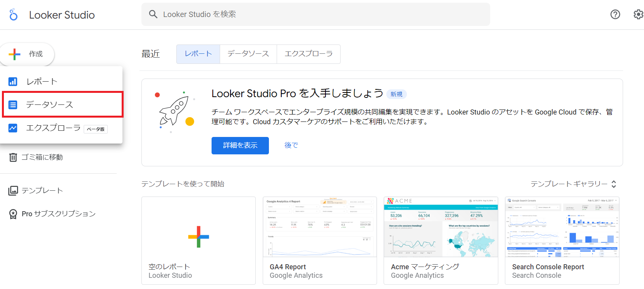
Task: Click the 最近 heading text
Action: 151,54
